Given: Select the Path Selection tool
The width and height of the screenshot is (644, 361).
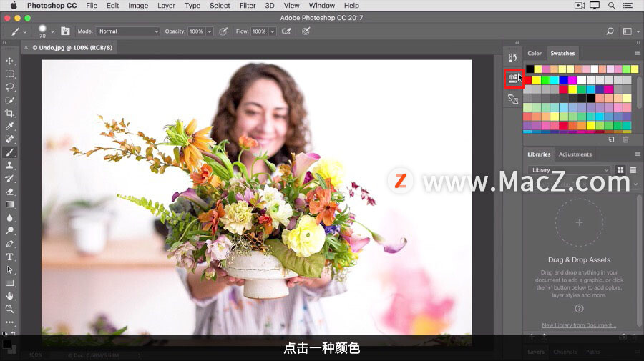Looking at the screenshot, I should coord(9,270).
